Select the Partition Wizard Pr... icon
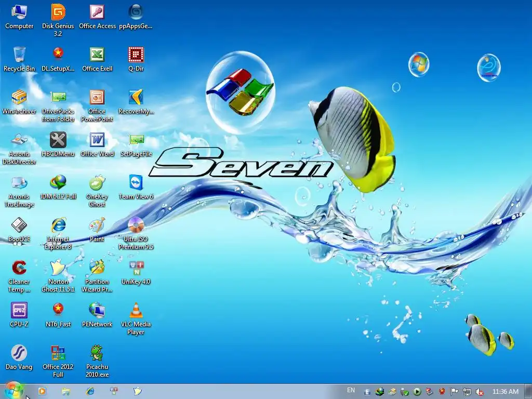The image size is (532, 399). pyautogui.click(x=97, y=276)
